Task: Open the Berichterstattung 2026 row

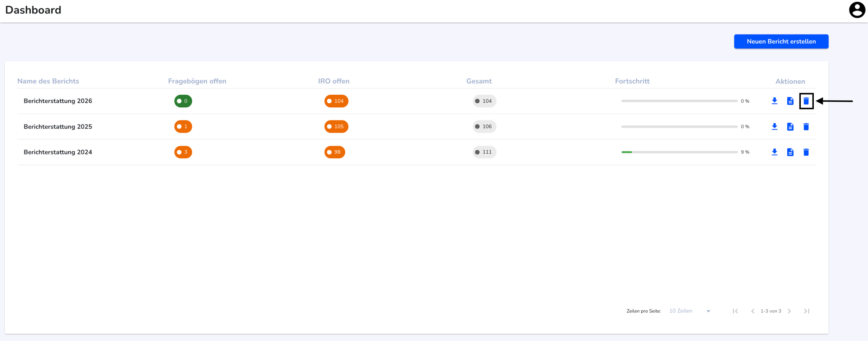Action: click(416, 101)
